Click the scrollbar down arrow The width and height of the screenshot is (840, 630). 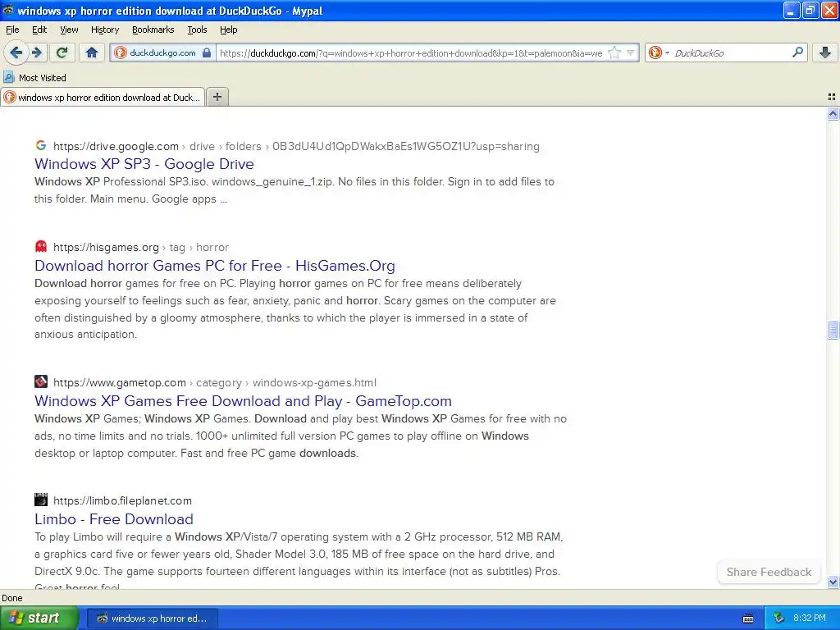click(833, 582)
